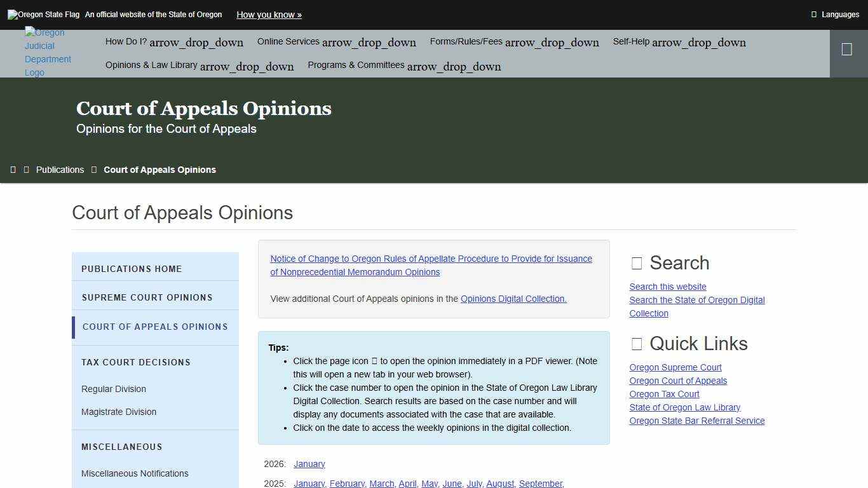Select Supreme Court Opinions in the sidebar
Image resolution: width=868 pixels, height=488 pixels.
click(147, 297)
